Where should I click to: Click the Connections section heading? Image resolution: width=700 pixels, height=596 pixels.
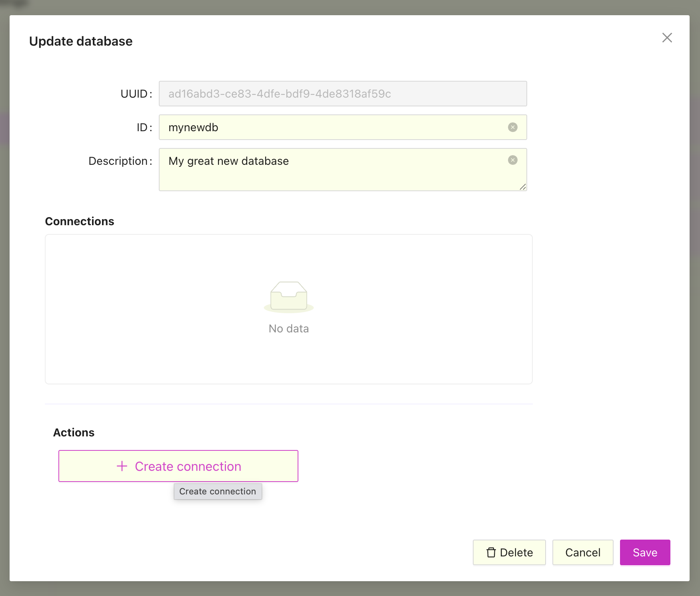(x=80, y=221)
